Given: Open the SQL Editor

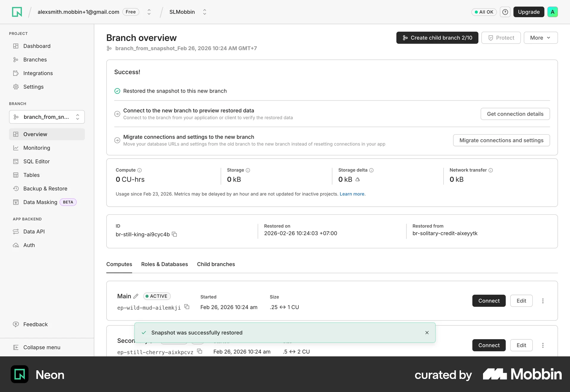Looking at the screenshot, I should 47,162.
